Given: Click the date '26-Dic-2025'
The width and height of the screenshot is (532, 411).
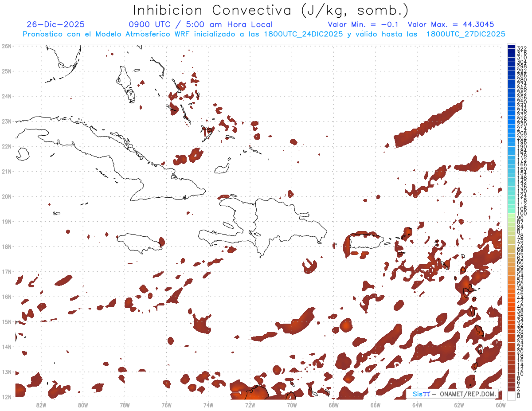Looking at the screenshot, I should (x=55, y=24).
